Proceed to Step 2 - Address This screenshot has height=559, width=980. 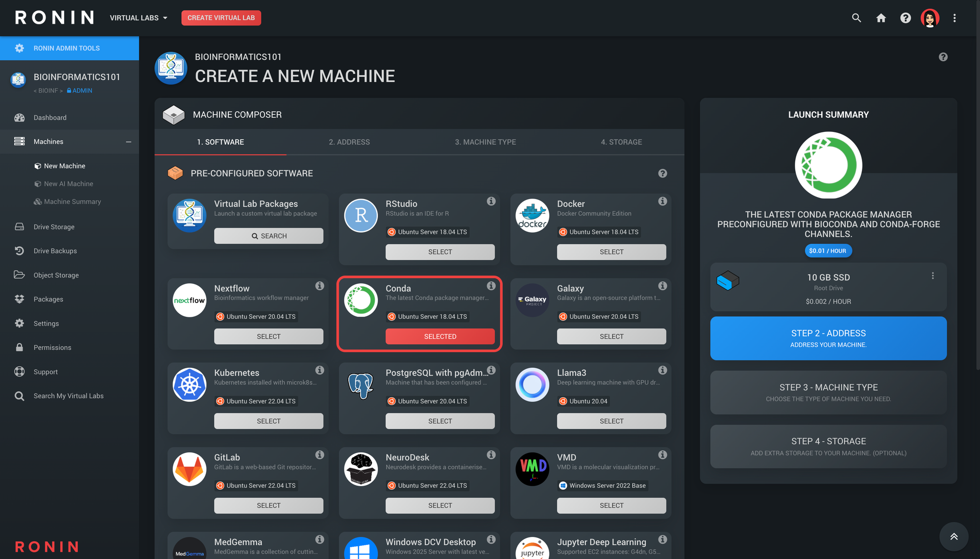pyautogui.click(x=828, y=338)
